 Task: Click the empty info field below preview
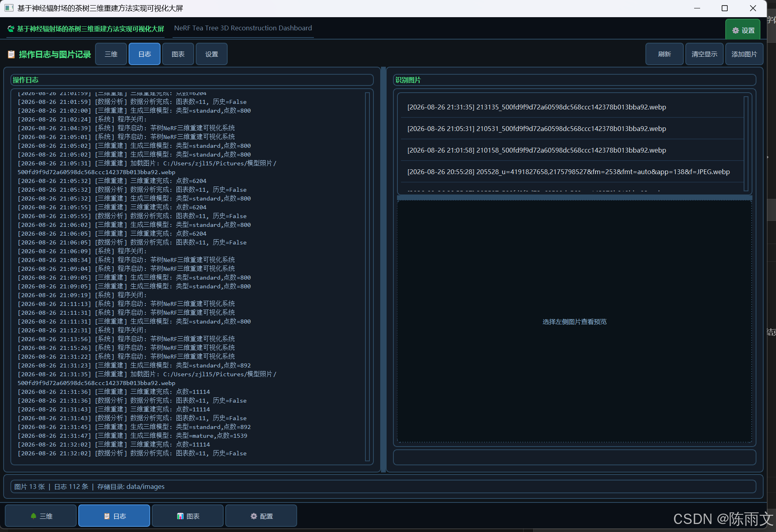(x=574, y=457)
